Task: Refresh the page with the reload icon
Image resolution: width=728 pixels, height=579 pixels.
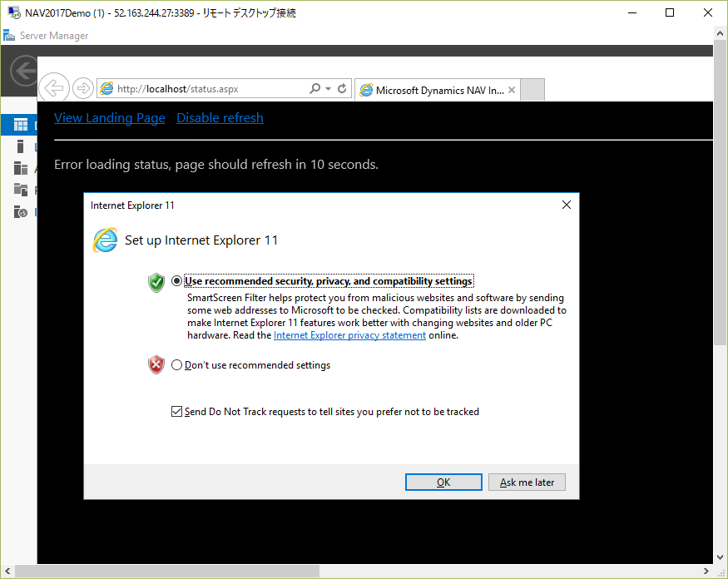Action: click(342, 88)
